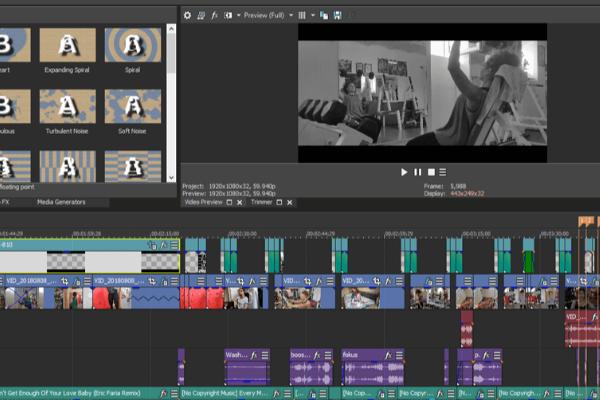Open menu of fokus audio event
The width and height of the screenshot is (600, 400).
tap(399, 356)
